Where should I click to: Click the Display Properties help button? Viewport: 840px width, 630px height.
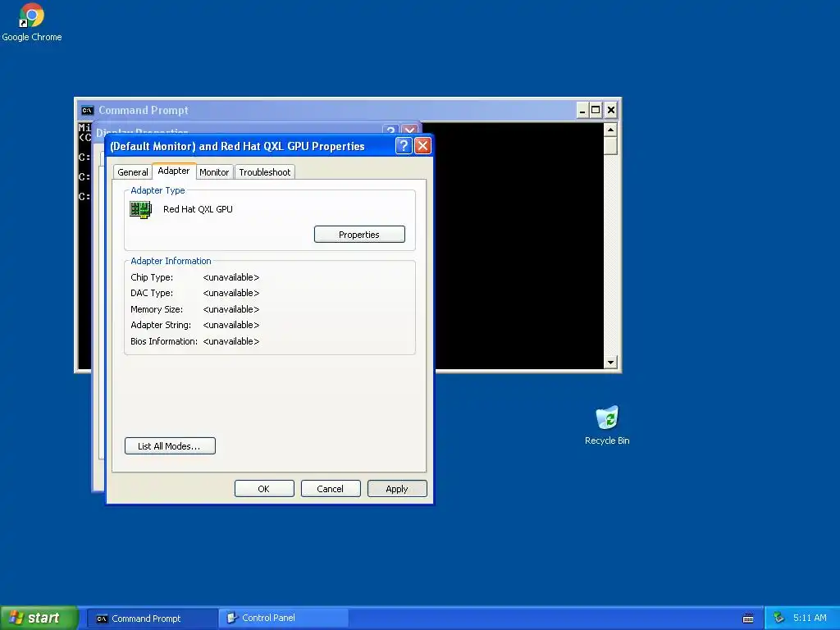click(x=390, y=130)
